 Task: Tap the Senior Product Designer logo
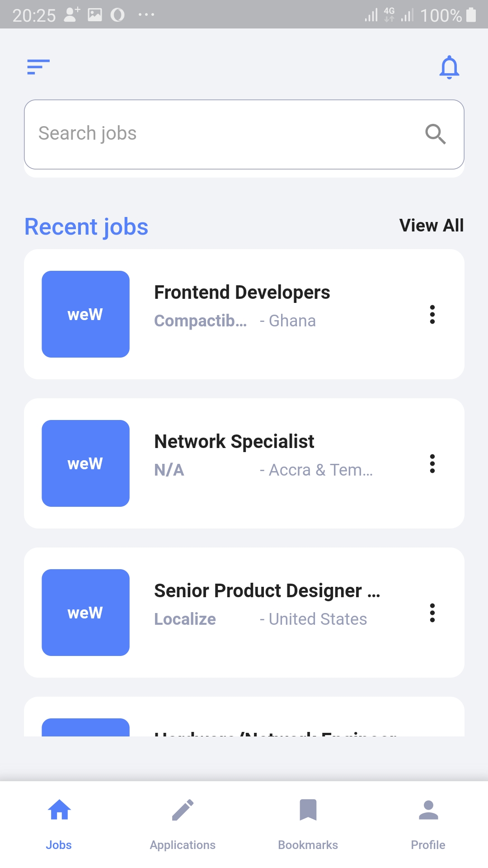click(85, 613)
